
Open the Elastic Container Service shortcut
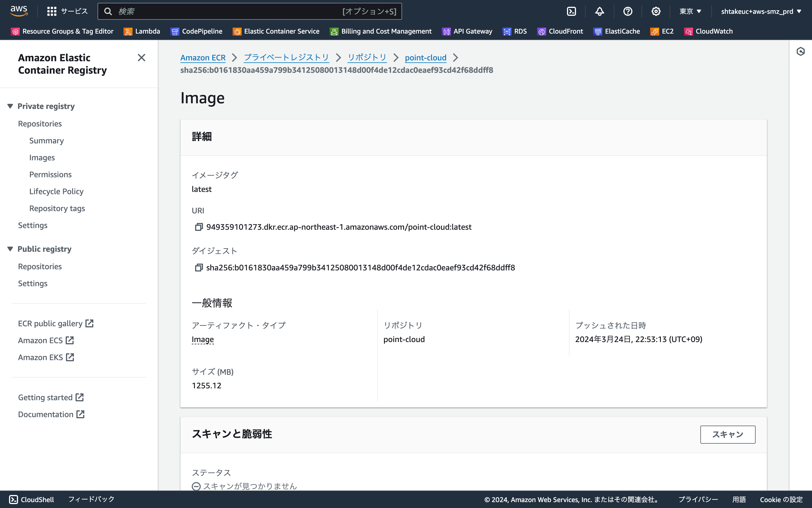click(276, 31)
